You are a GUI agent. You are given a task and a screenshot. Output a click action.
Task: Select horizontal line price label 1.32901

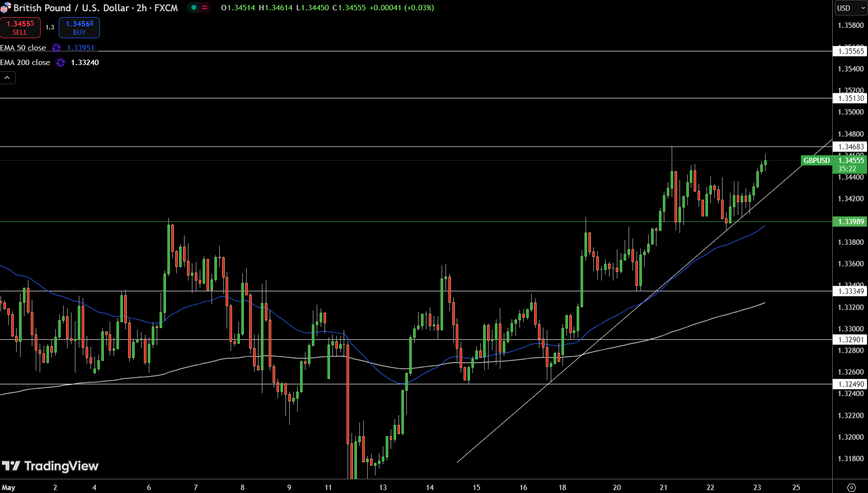tap(851, 339)
